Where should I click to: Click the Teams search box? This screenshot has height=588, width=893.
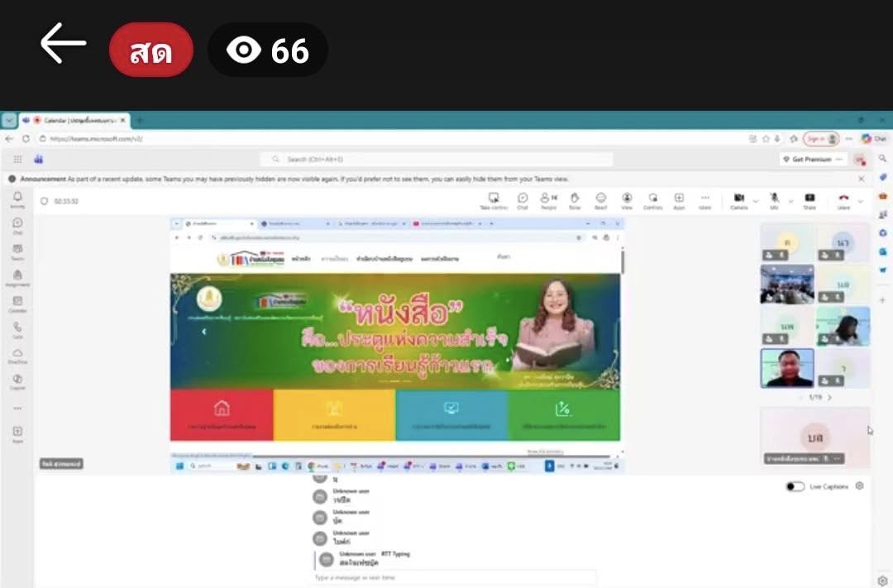click(x=438, y=159)
